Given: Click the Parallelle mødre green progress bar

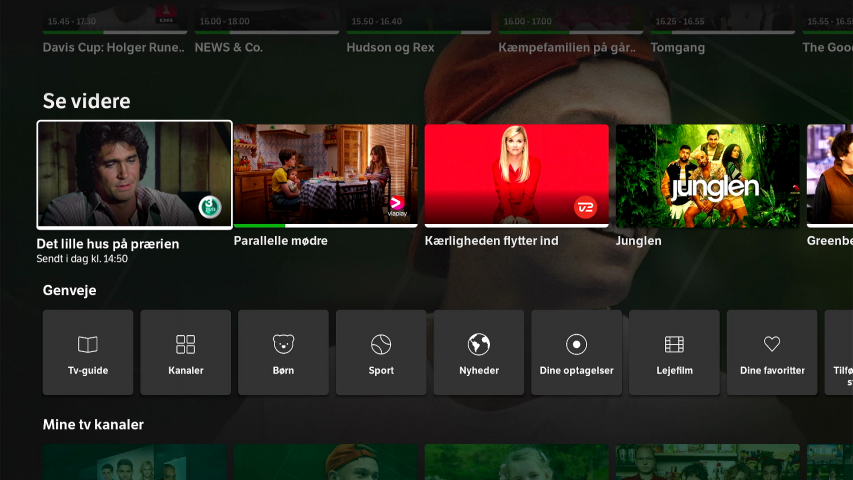Looking at the screenshot, I should (x=260, y=226).
